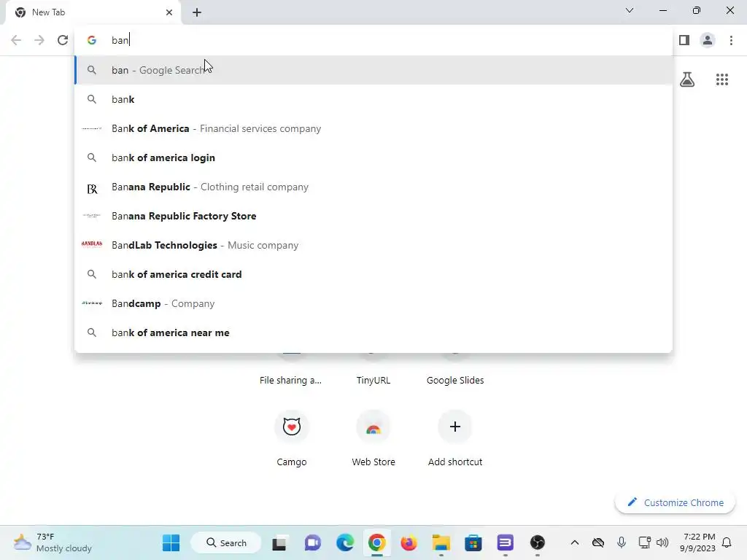Open the Chat app on the taskbar

pyautogui.click(x=312, y=542)
